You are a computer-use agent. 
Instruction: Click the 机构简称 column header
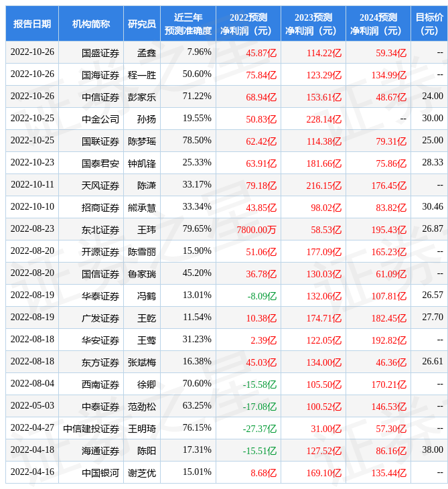[90, 23]
